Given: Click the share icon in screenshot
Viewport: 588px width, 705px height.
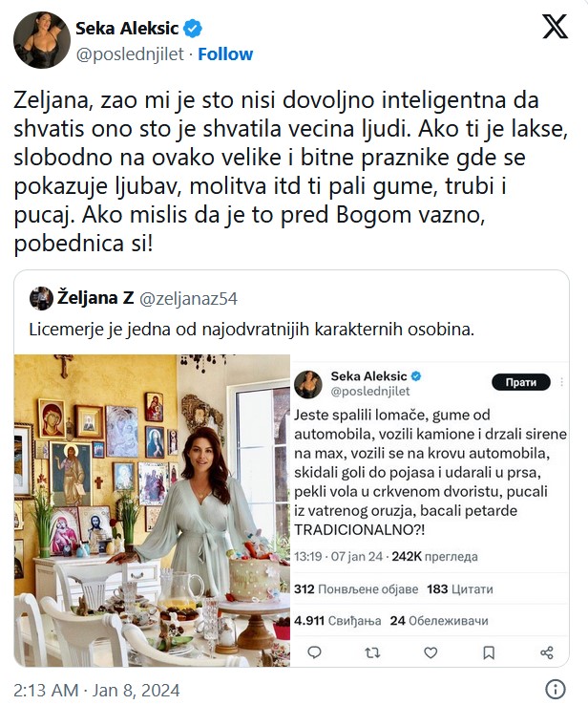Looking at the screenshot, I should click(x=547, y=652).
